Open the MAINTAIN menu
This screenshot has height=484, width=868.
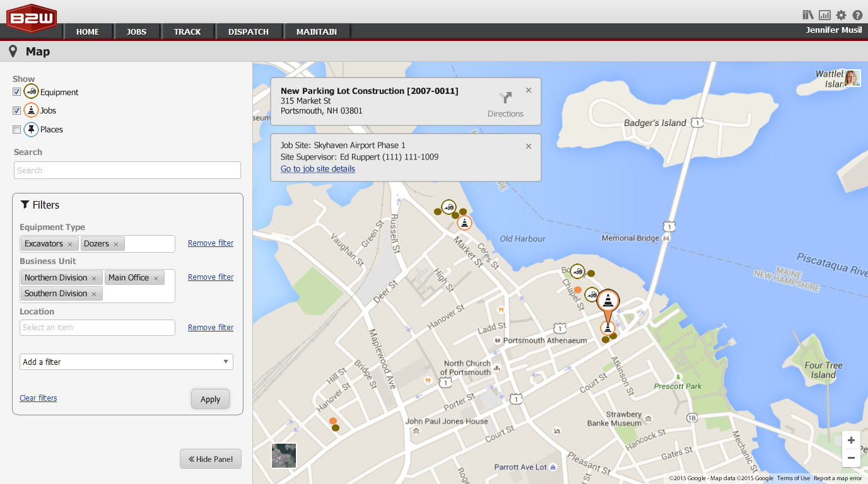point(317,32)
